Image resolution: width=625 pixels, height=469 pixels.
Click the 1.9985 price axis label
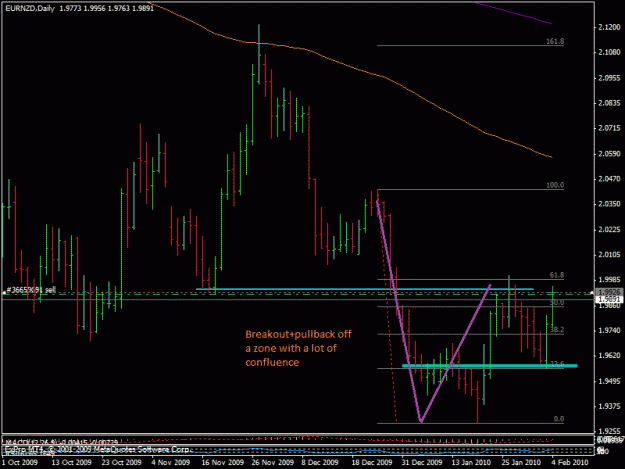[609, 280]
